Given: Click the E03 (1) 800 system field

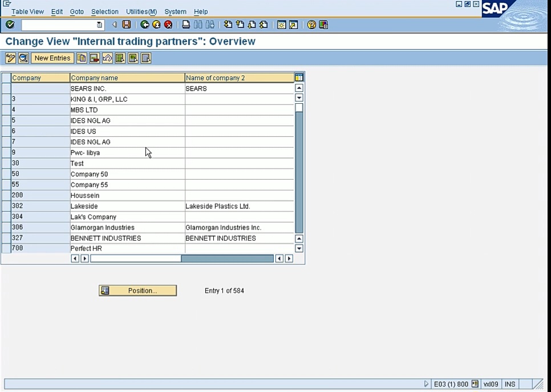Looking at the screenshot, I should pos(451,384).
